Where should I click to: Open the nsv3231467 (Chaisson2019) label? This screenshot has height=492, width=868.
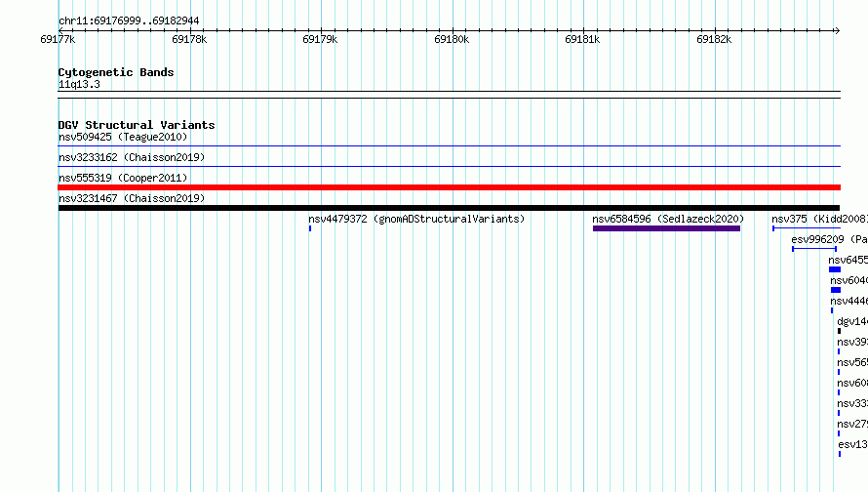(132, 198)
